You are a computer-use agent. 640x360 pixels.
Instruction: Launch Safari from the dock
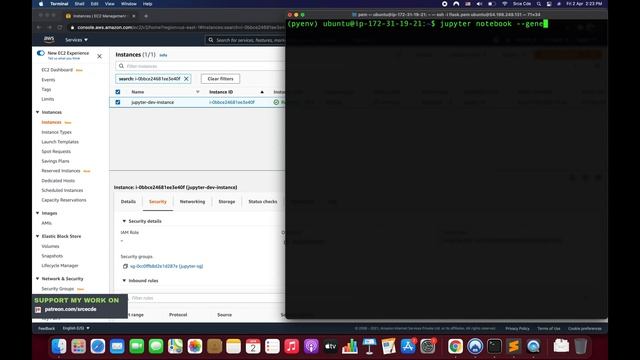coord(98,347)
